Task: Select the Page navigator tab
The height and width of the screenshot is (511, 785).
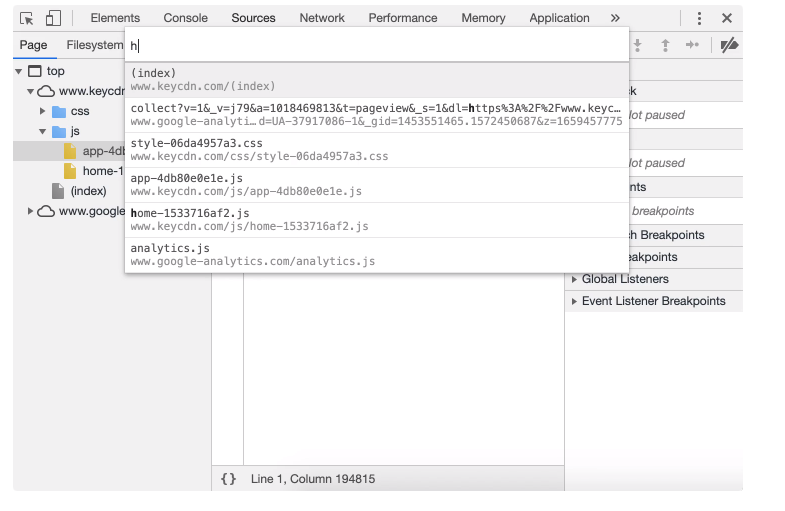Action: click(34, 45)
